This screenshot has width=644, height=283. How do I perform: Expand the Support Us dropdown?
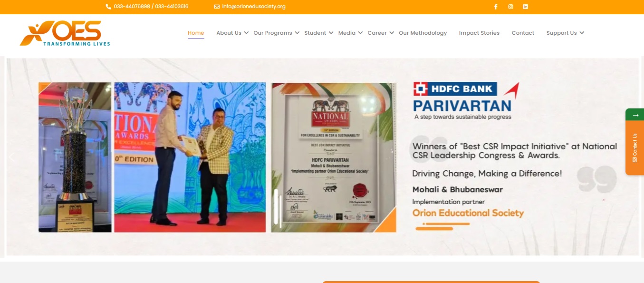[x=565, y=33]
